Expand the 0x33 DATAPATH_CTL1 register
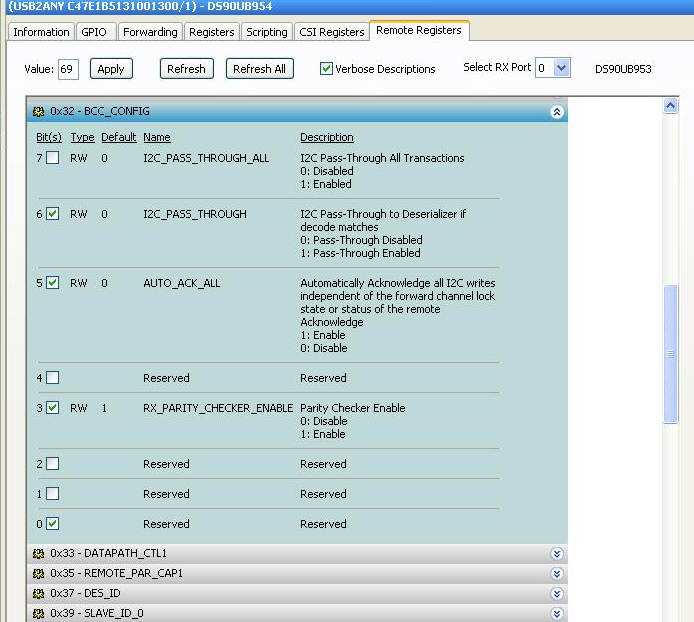Screen dimensions: 694x622 click(x=557, y=554)
